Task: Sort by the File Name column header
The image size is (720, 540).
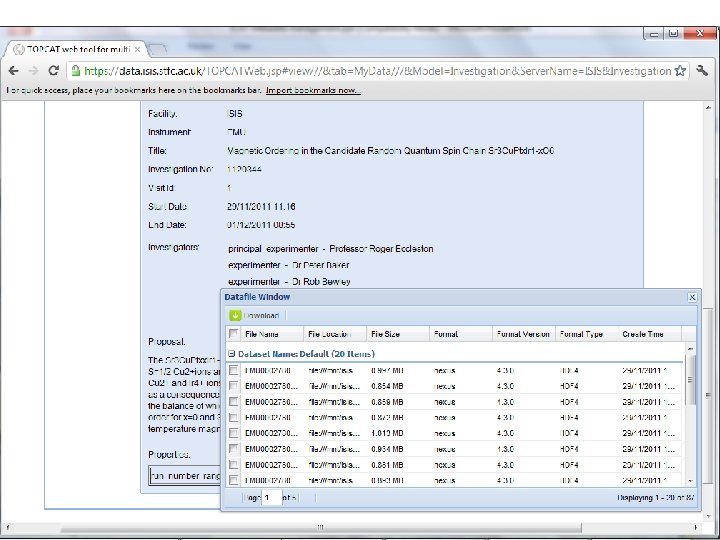Action: pos(272,334)
